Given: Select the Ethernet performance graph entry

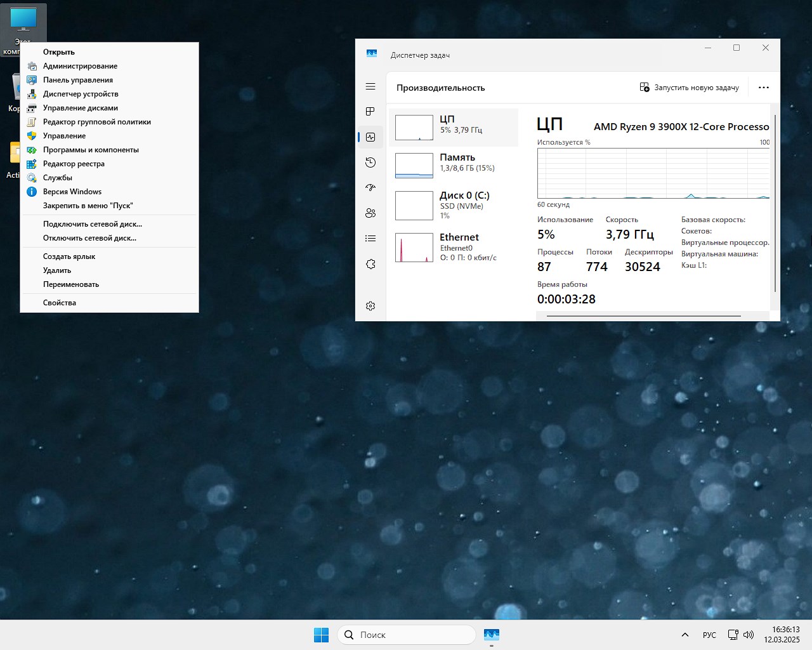Looking at the screenshot, I should (453, 247).
